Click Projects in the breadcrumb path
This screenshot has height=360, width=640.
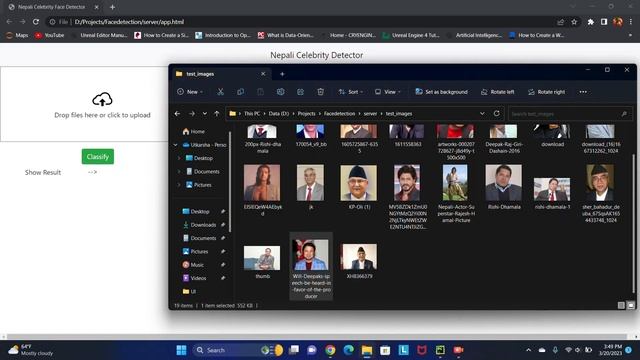point(307,113)
